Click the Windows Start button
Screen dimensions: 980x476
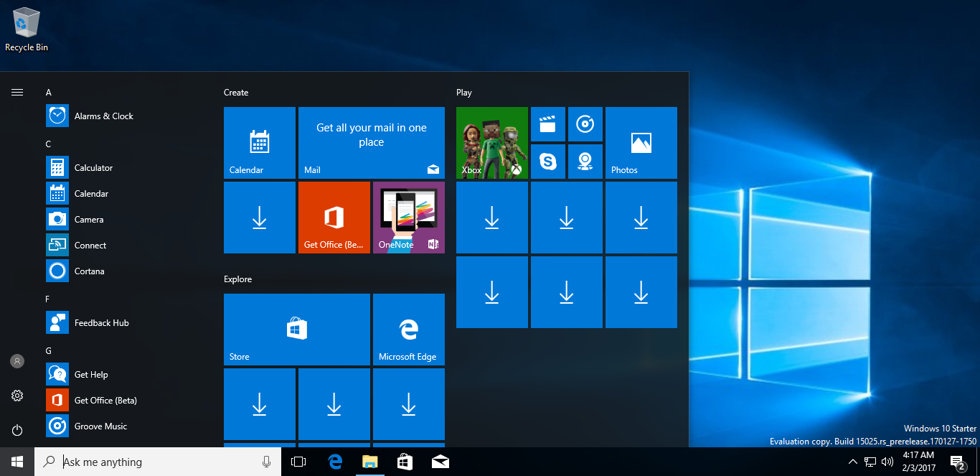pos(17,462)
